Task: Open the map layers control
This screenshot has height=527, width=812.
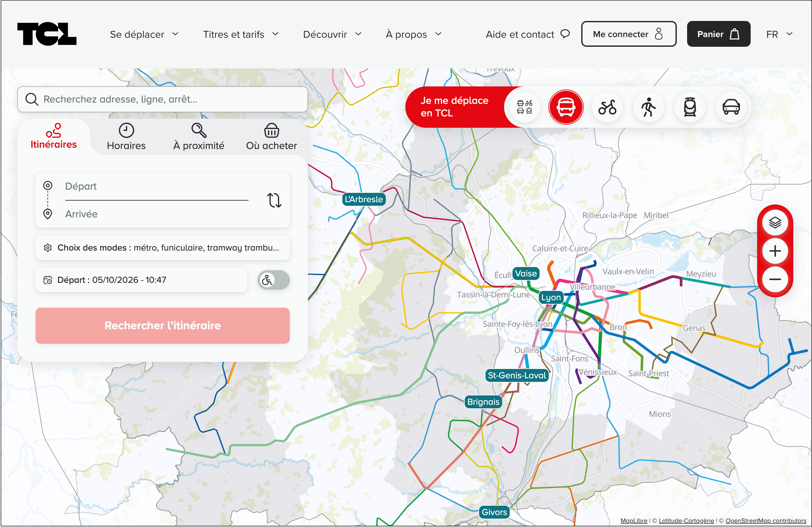Action: [775, 223]
